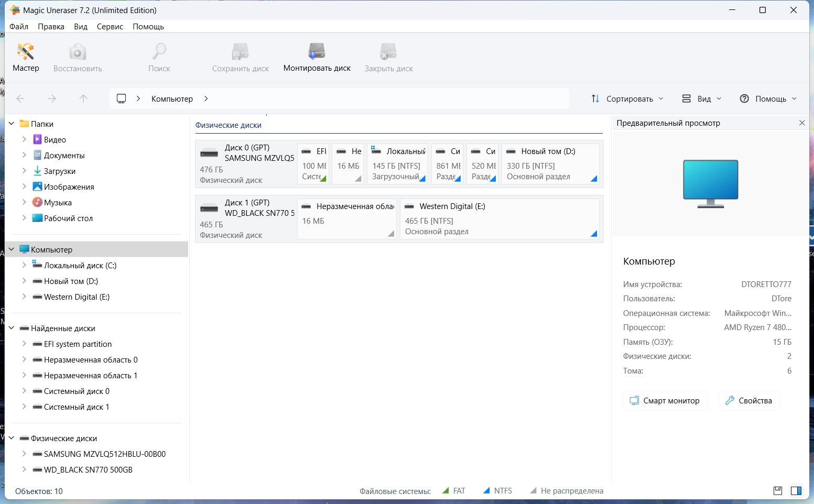Select the Western Digital (E:) partition tile
The width and height of the screenshot is (814, 504).
(x=500, y=219)
